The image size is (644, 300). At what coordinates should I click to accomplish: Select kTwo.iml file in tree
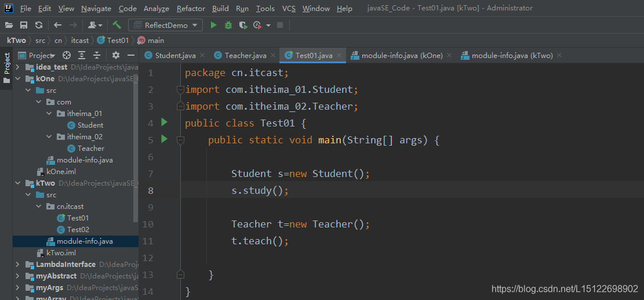[x=56, y=253]
